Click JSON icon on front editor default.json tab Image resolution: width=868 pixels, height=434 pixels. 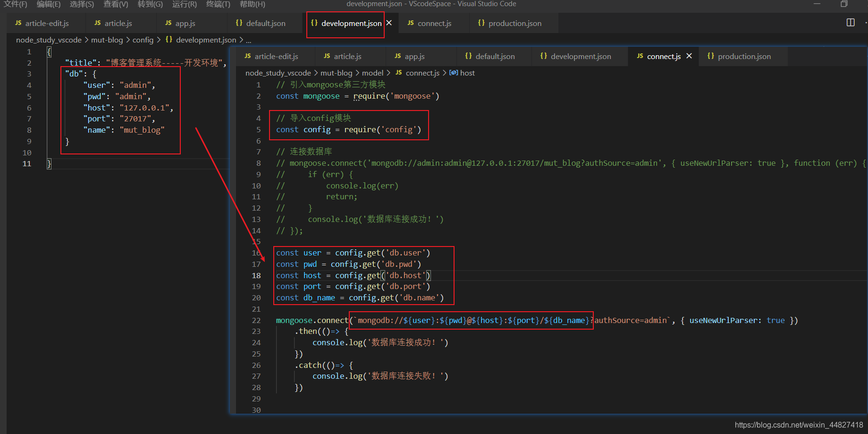pyautogui.click(x=469, y=56)
